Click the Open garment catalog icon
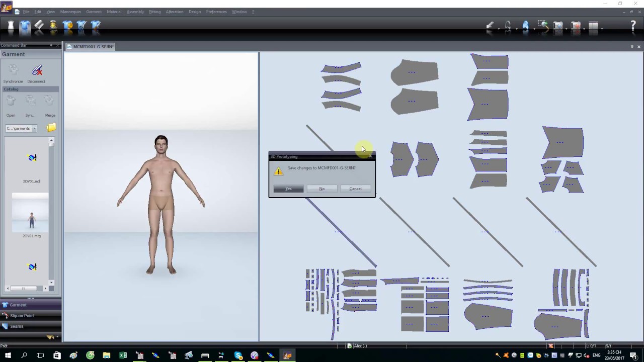The image size is (644, 362). (x=11, y=102)
